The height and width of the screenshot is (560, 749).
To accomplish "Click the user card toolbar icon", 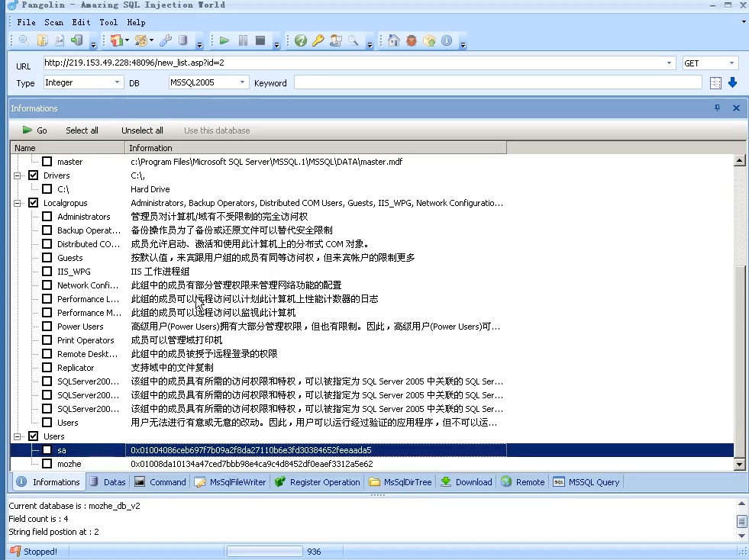I will 336,40.
